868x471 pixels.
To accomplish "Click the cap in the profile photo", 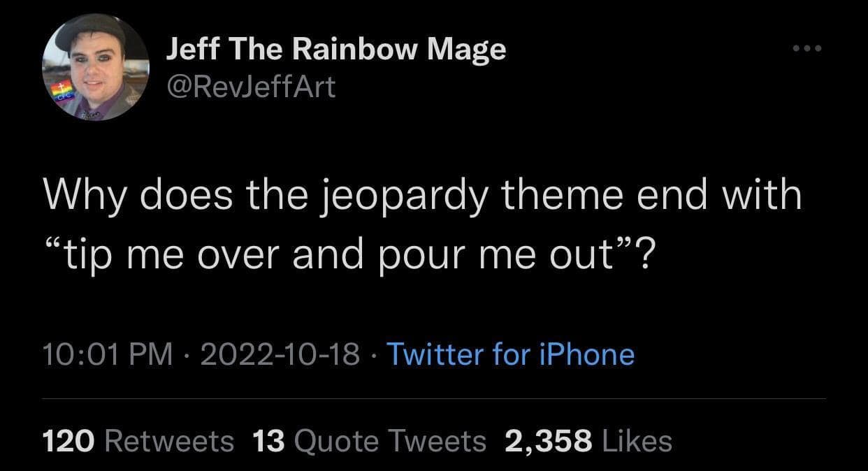I will [x=90, y=29].
